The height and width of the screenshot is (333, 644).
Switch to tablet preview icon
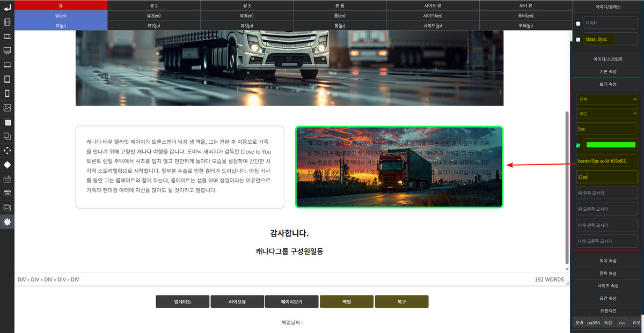(x=7, y=79)
